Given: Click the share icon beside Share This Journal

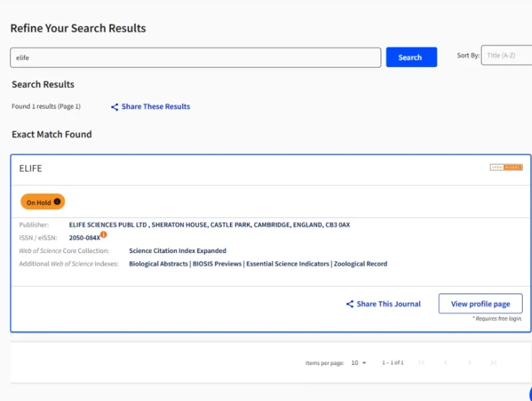Looking at the screenshot, I should [350, 304].
